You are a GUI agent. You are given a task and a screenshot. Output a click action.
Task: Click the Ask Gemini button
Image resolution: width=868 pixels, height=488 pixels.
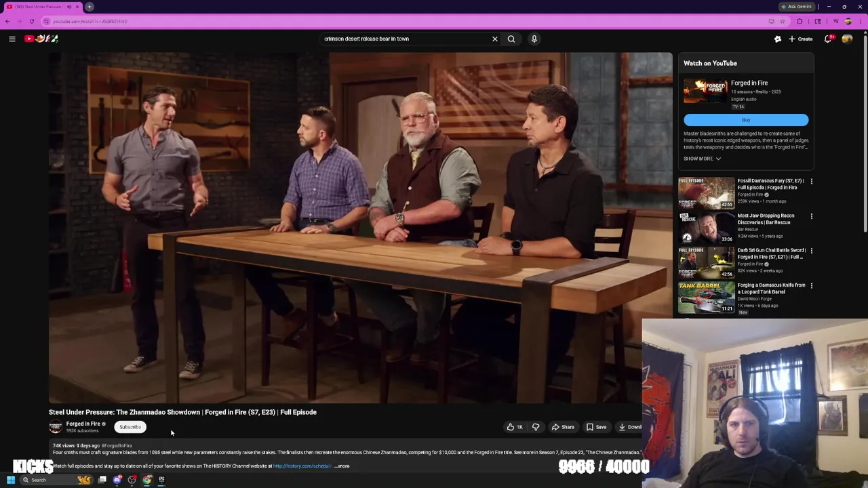pos(797,7)
